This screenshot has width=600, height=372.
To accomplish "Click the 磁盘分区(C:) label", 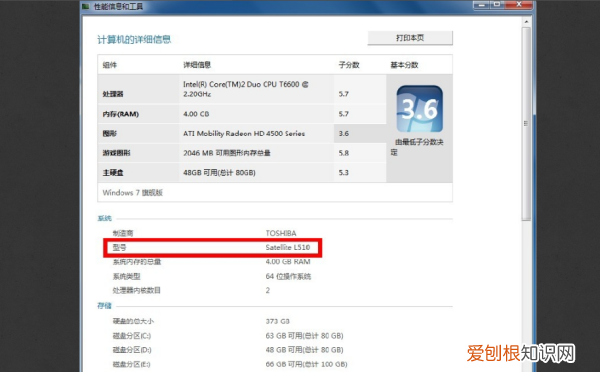I will click(x=132, y=336).
